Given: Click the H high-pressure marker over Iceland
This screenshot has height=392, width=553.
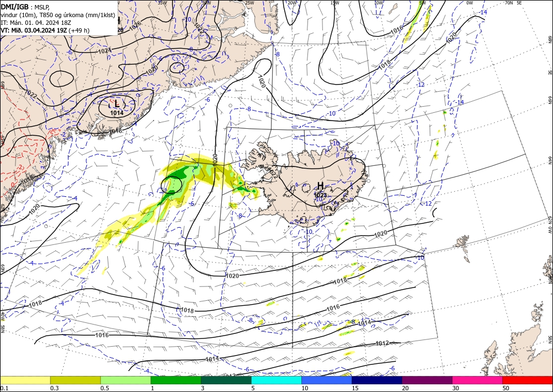Looking at the screenshot, I should click(320, 185).
